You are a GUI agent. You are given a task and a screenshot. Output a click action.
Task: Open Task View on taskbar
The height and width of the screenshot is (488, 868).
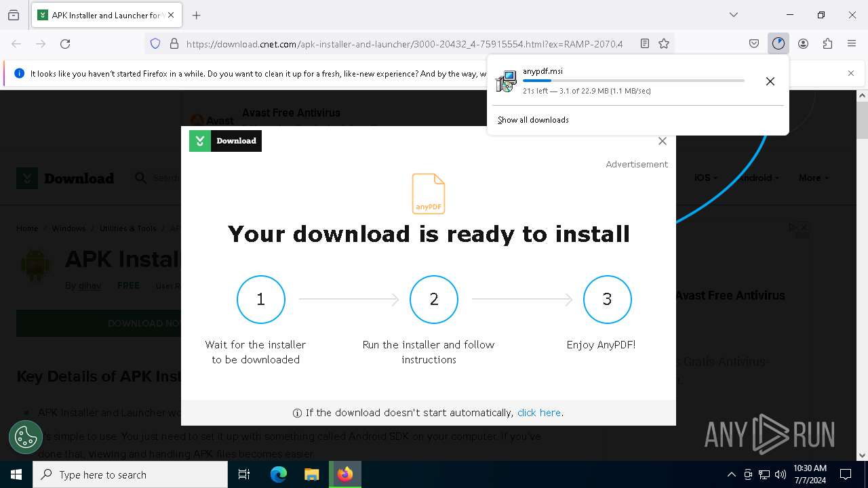pos(244,474)
